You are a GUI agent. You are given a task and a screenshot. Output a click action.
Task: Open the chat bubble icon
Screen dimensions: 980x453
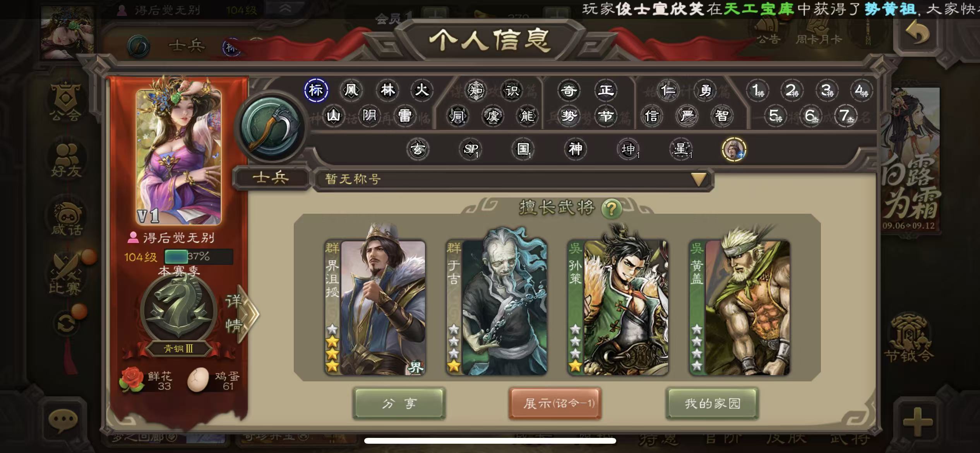(x=63, y=420)
